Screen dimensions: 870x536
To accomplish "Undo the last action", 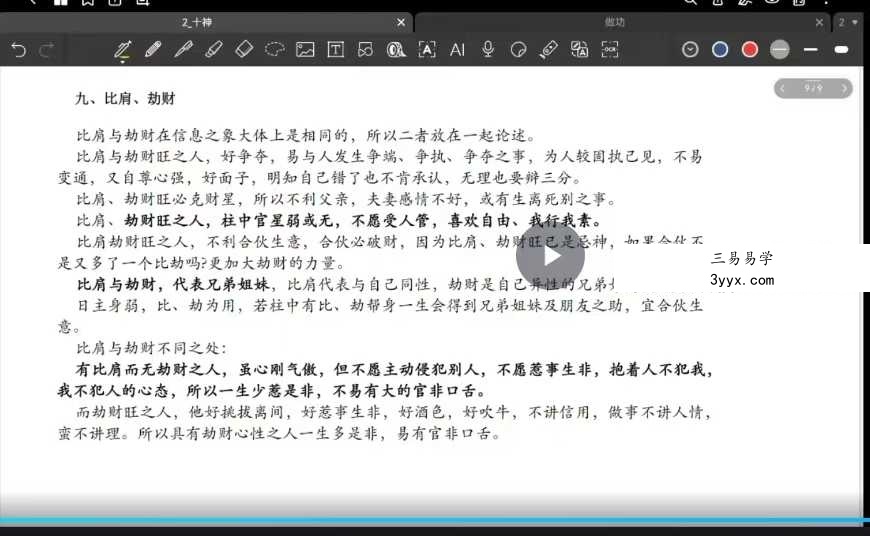I will pos(18,50).
